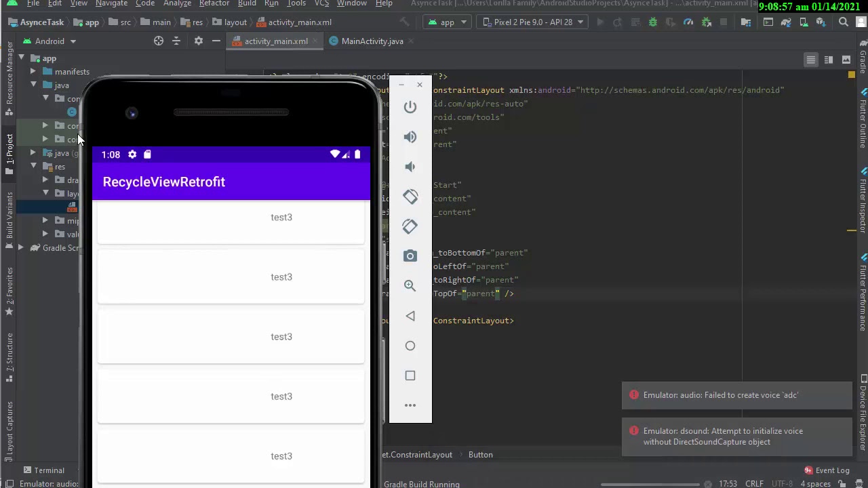
Task: Tap the emulator Back triangle button
Action: 410,316
